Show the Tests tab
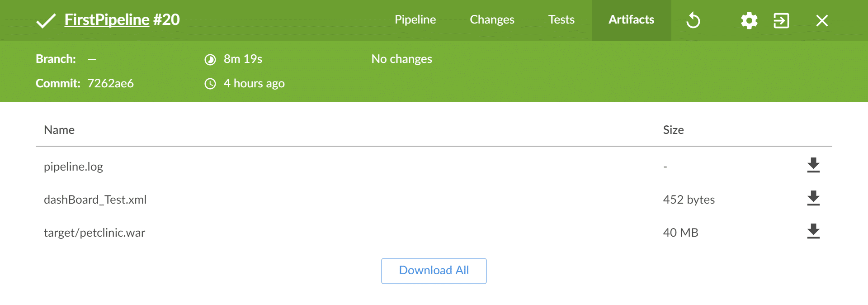 [x=561, y=20]
